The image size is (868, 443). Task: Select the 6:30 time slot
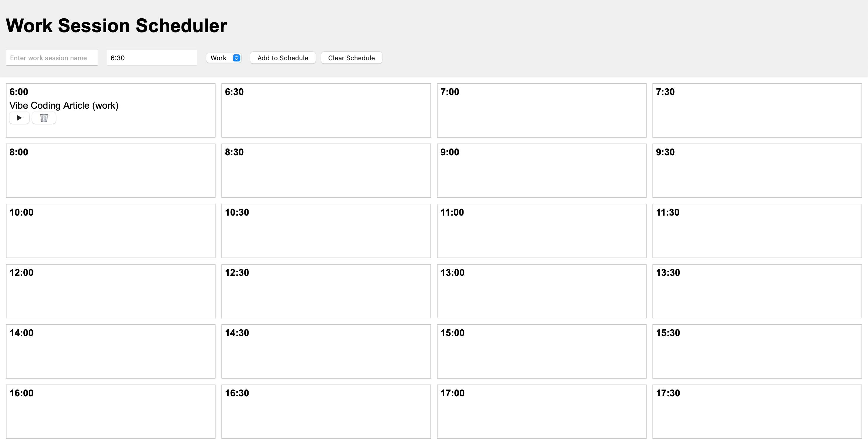click(x=326, y=110)
